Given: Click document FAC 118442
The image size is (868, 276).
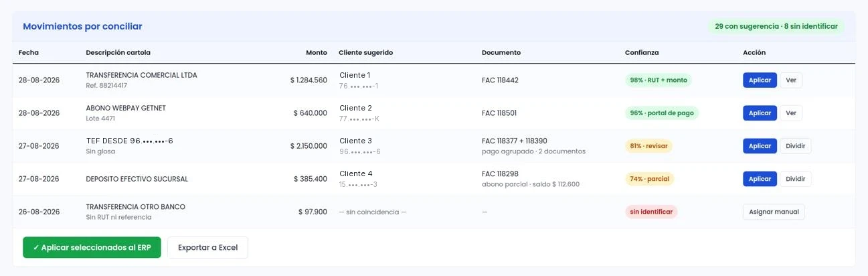Looking at the screenshot, I should pos(500,80).
